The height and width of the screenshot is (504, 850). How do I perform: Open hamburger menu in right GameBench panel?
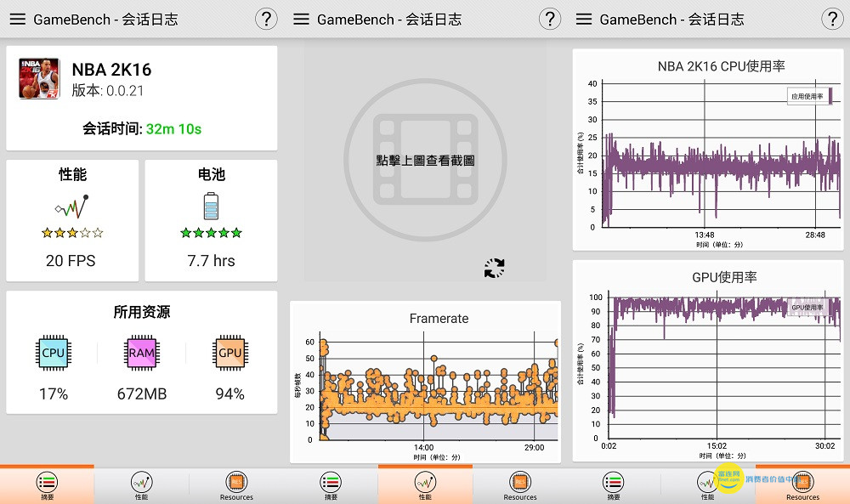[x=583, y=20]
